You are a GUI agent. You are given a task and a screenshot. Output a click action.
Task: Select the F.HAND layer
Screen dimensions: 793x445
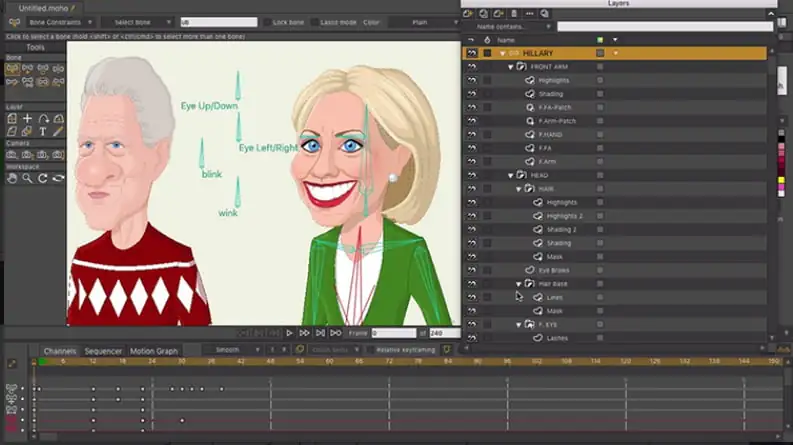click(x=552, y=134)
